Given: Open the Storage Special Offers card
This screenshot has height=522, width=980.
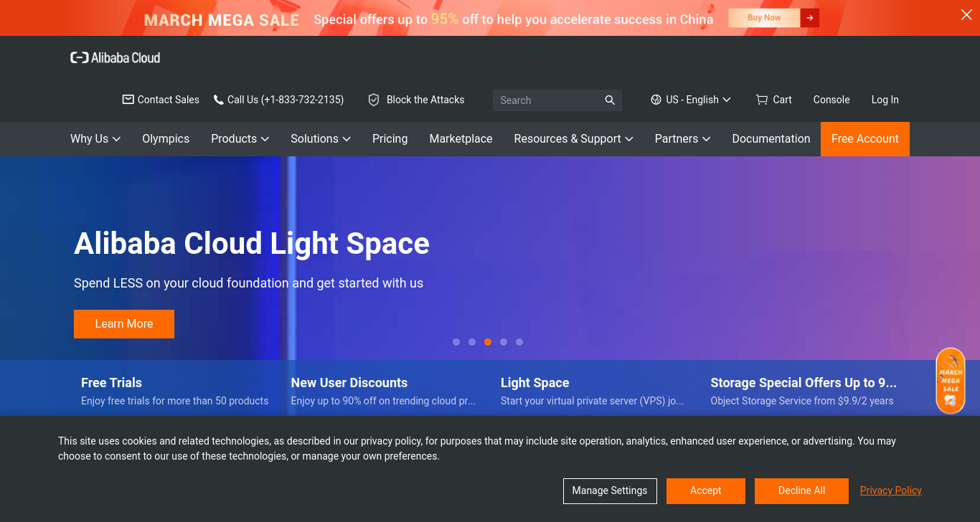Looking at the screenshot, I should (804, 391).
